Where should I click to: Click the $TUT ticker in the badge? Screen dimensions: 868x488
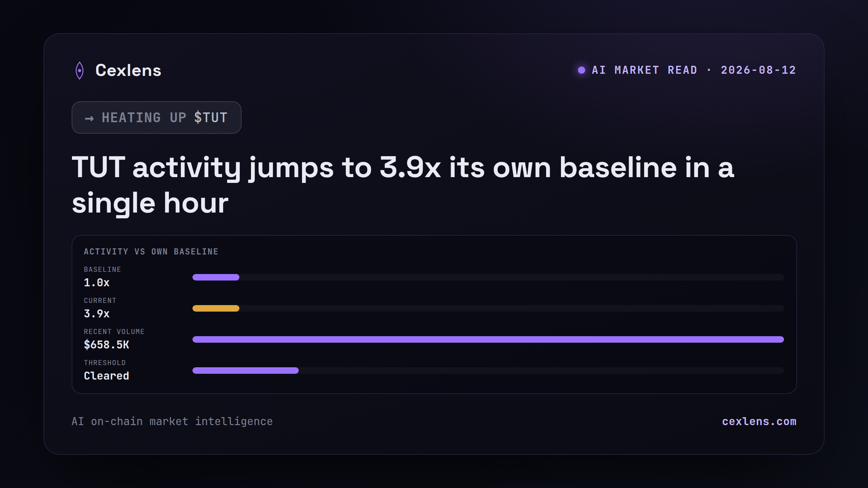(211, 118)
